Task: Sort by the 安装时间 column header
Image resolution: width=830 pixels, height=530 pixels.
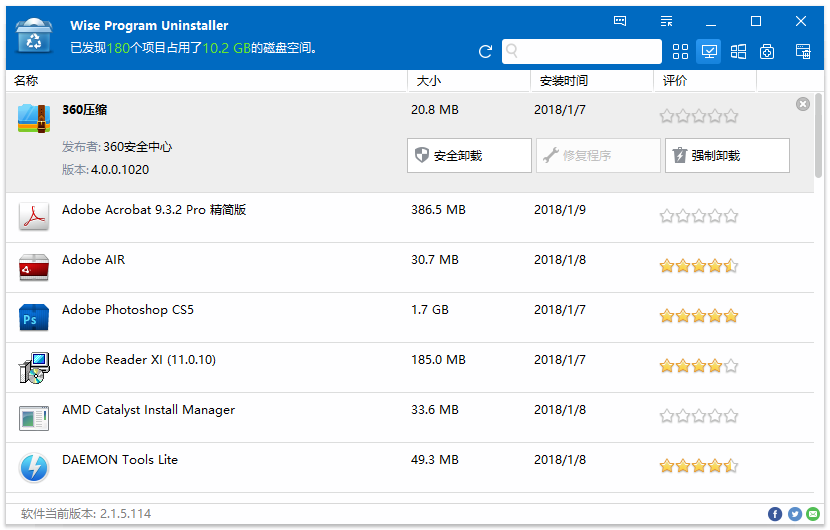Action: coord(564,80)
